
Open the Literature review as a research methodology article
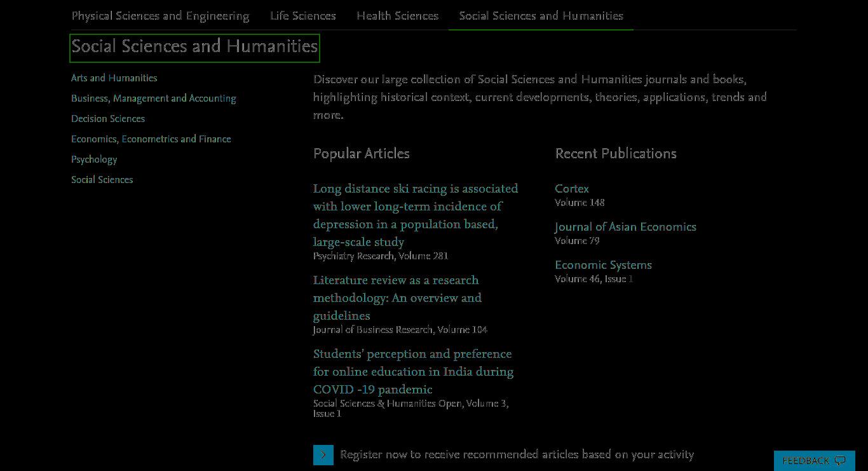click(397, 298)
